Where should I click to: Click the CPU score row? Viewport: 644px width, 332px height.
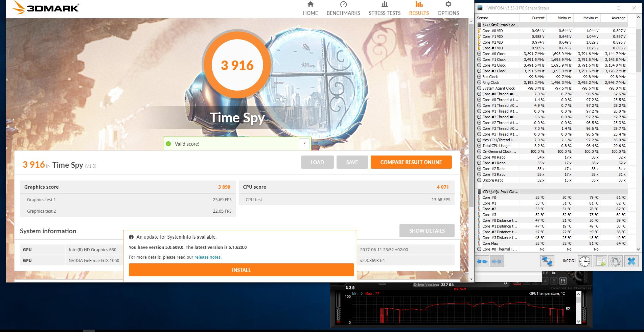click(x=346, y=187)
